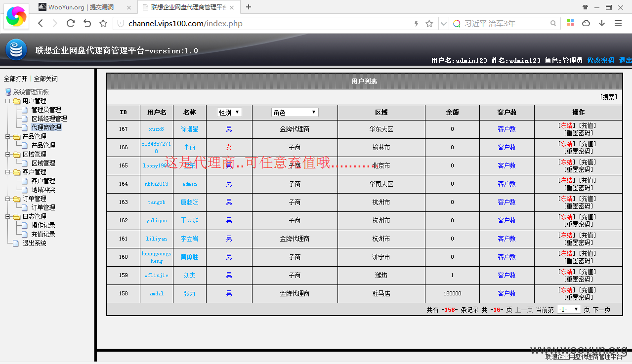This screenshot has width=632, height=364.
Task: Click the 搜索 link above table
Action: click(609, 97)
